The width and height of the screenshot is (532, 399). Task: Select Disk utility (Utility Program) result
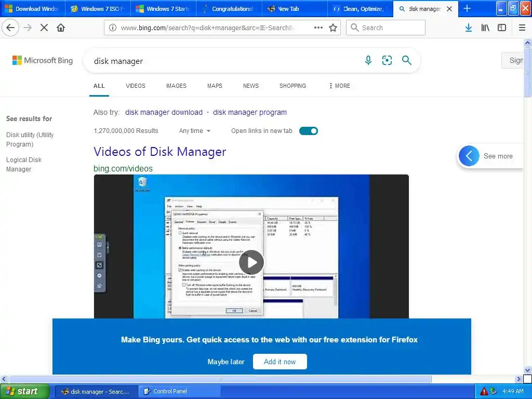[30, 139]
